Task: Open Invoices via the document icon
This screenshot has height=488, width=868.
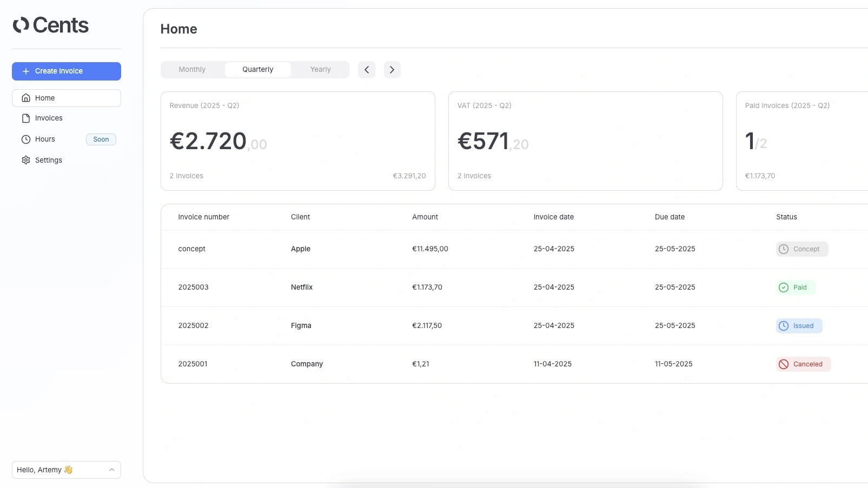Action: click(x=25, y=118)
